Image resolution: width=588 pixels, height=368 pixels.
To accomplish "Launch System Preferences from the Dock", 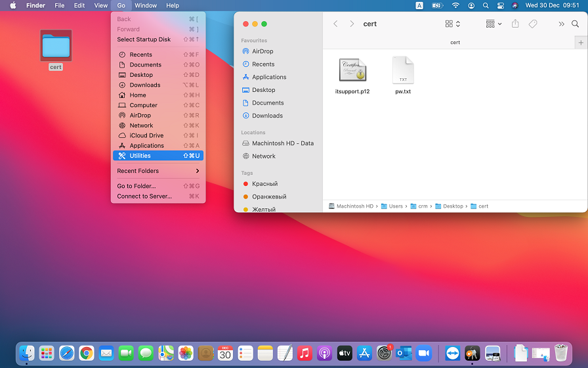I will point(384,353).
